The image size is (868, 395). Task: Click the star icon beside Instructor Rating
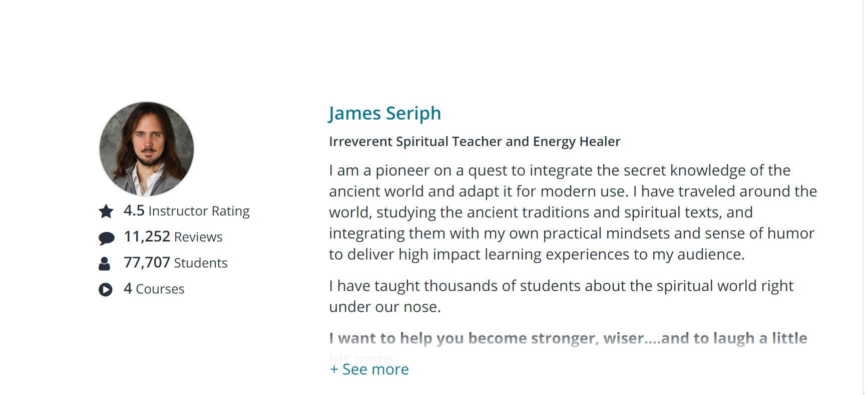coord(106,211)
